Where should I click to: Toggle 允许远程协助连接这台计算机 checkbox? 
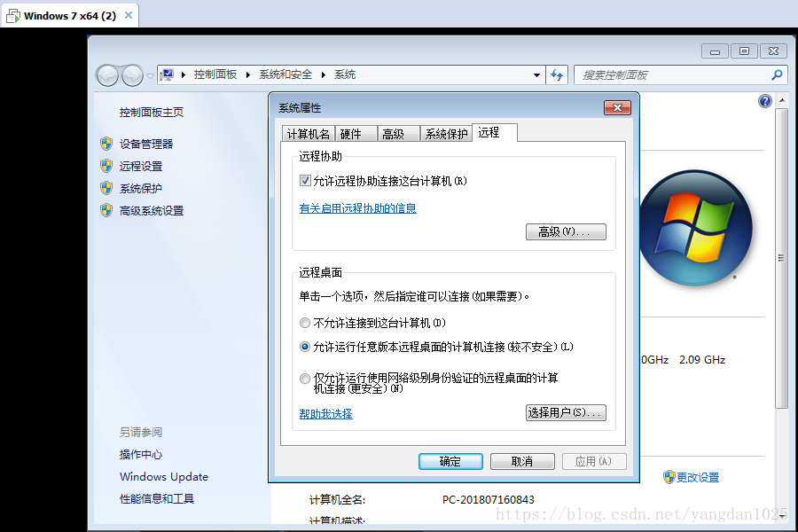tap(305, 180)
